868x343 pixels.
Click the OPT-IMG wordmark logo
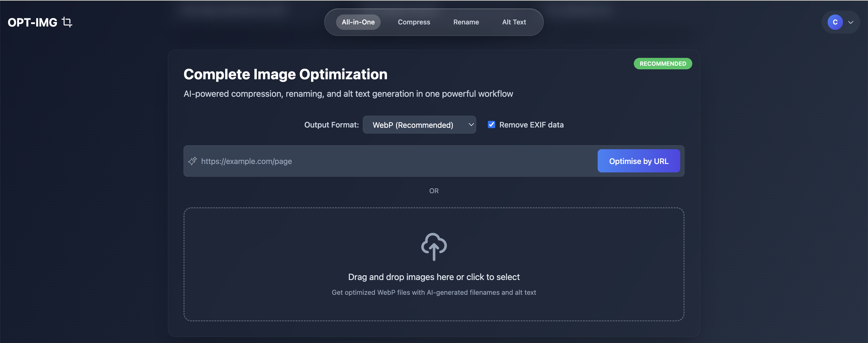coord(33,22)
